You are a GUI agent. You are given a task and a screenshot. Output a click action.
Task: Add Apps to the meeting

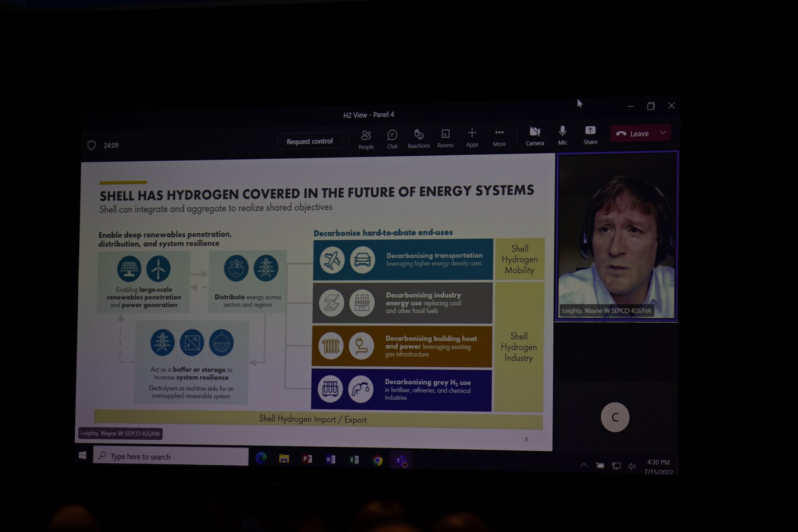[472, 138]
